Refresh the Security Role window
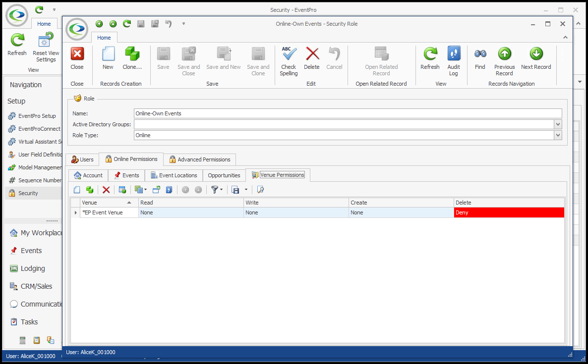Screen dimensions: 588x364 430,59
